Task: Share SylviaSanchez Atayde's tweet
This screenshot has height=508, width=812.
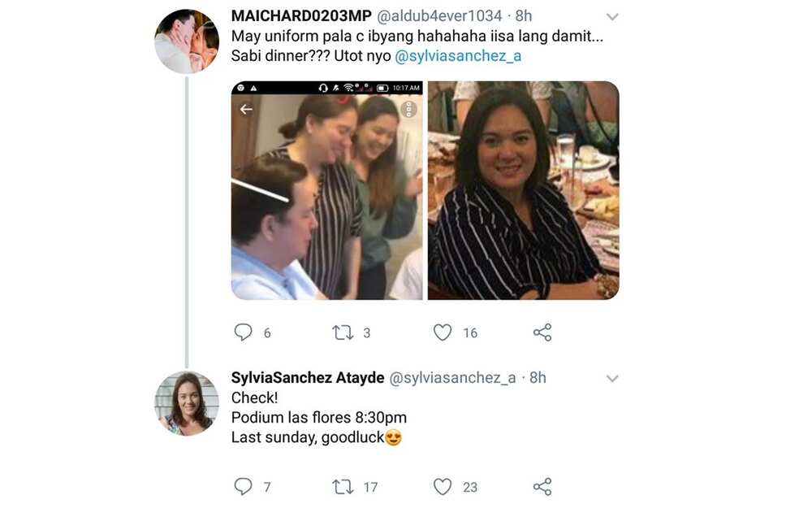Action: [x=542, y=487]
